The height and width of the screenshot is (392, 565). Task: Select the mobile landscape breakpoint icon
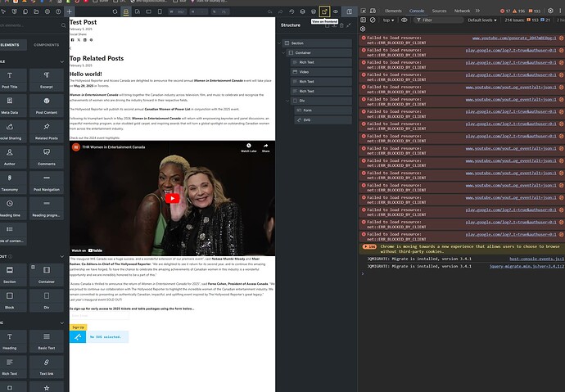coord(148,11)
